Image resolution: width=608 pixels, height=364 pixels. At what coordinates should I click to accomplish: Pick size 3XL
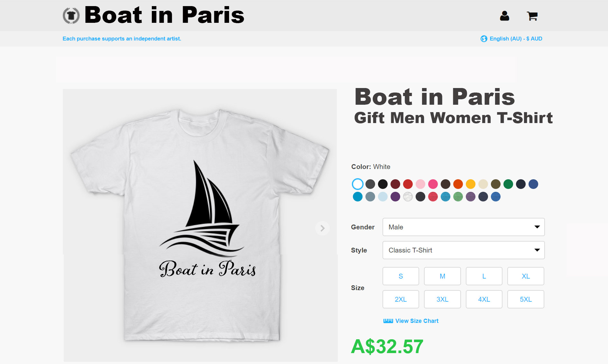point(442,299)
